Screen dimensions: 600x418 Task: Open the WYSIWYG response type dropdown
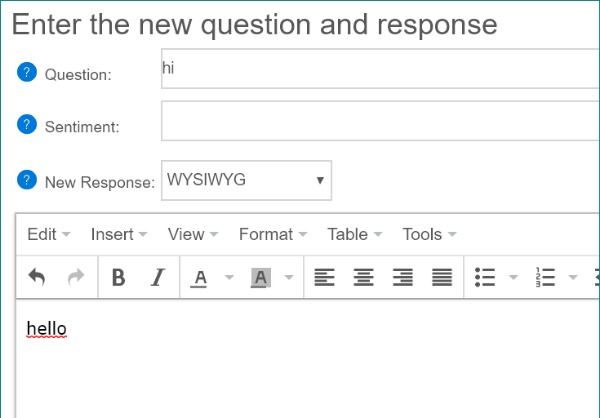(x=246, y=181)
